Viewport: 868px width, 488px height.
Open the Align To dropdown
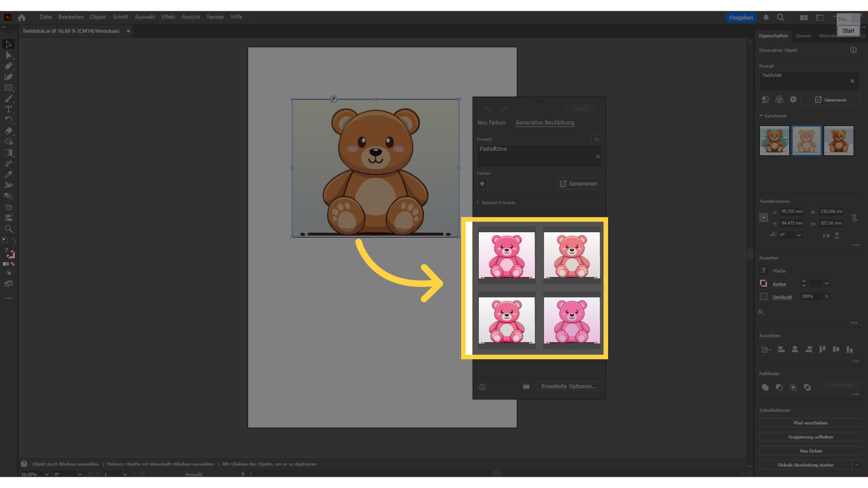765,349
